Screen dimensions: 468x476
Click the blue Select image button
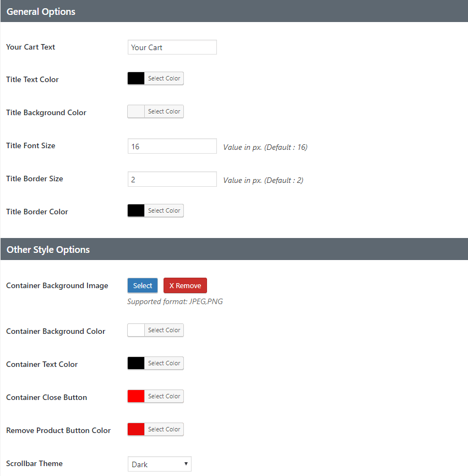(x=143, y=285)
